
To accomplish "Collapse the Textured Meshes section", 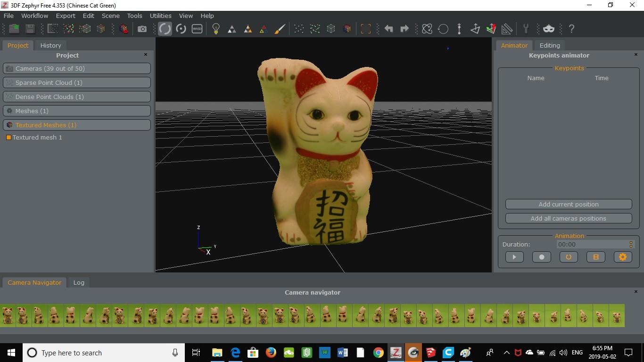I will (77, 125).
